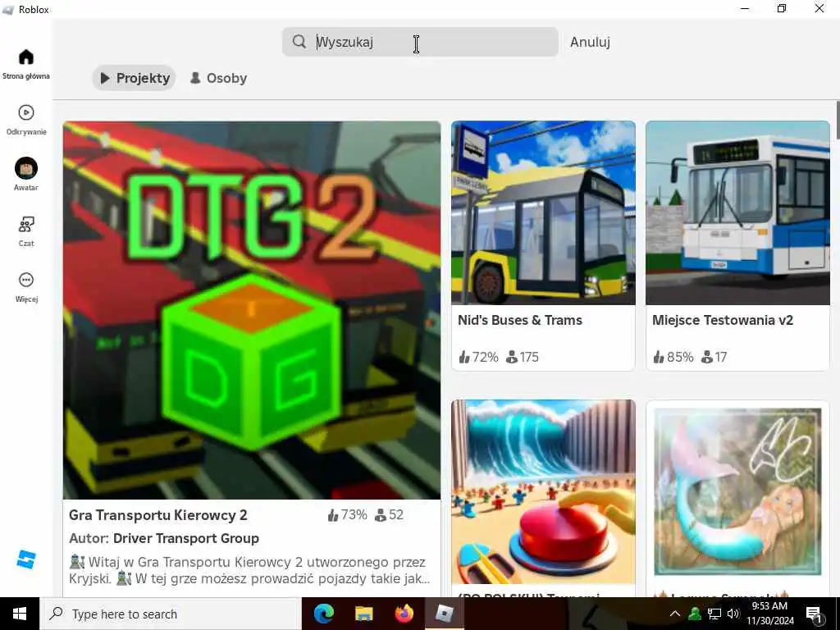Open the notification center icon
This screenshot has height=630, width=840.
point(814,614)
